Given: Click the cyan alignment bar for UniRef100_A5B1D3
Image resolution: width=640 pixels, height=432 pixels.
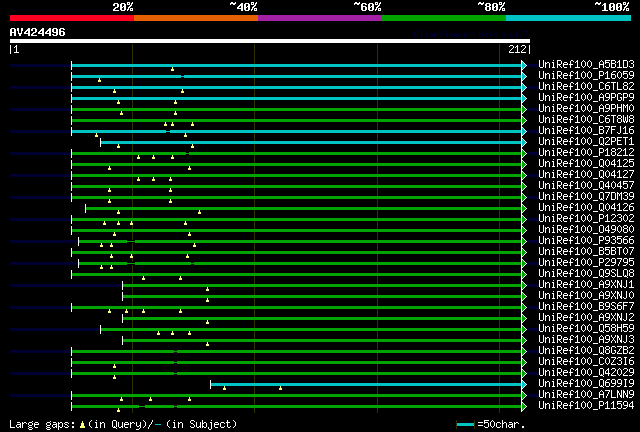Looking at the screenshot, I should [297, 65].
